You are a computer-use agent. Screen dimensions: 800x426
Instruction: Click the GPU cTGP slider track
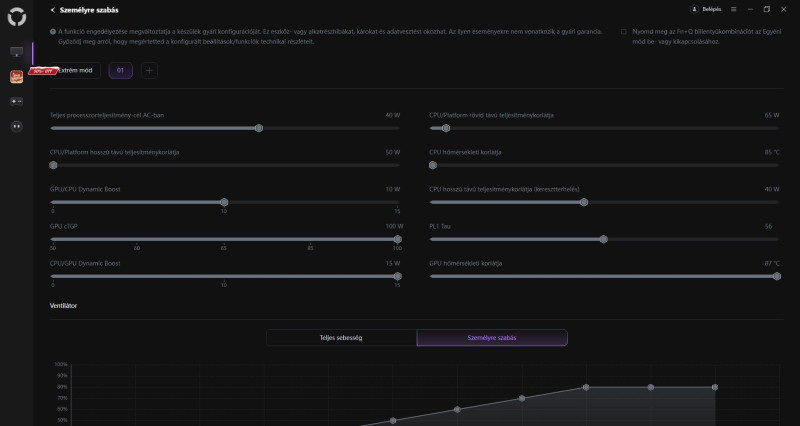224,239
